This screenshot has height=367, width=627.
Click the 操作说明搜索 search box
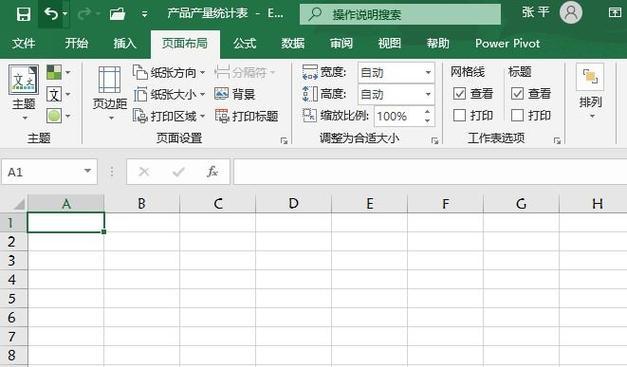coord(400,14)
